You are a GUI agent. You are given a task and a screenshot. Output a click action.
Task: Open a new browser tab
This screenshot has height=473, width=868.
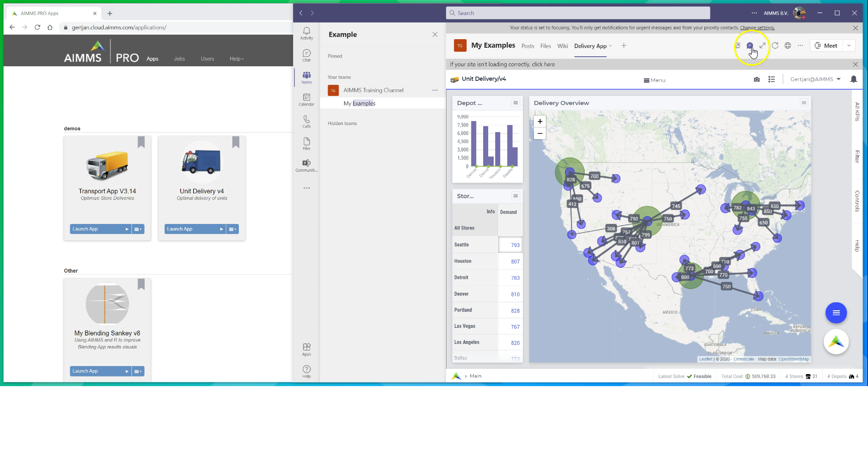(x=110, y=14)
